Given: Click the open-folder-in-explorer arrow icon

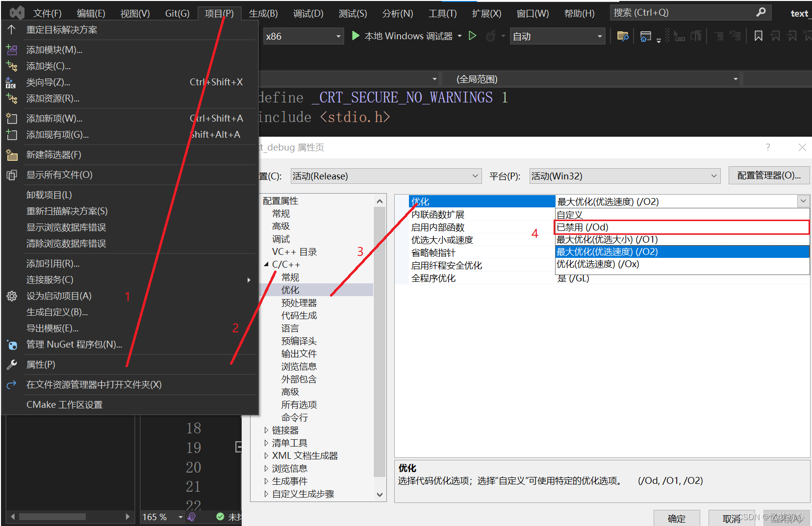Looking at the screenshot, I should [12, 385].
